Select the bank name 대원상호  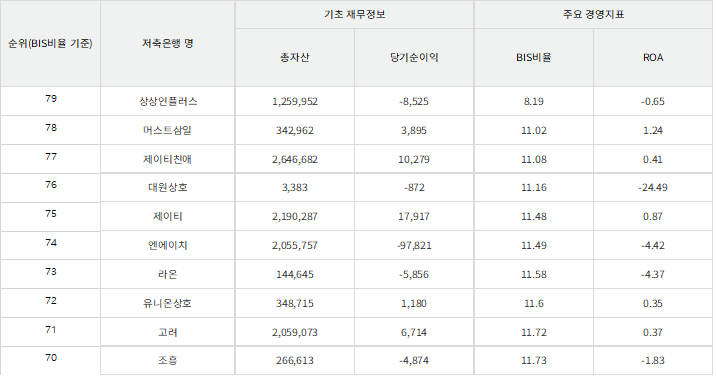[168, 188]
